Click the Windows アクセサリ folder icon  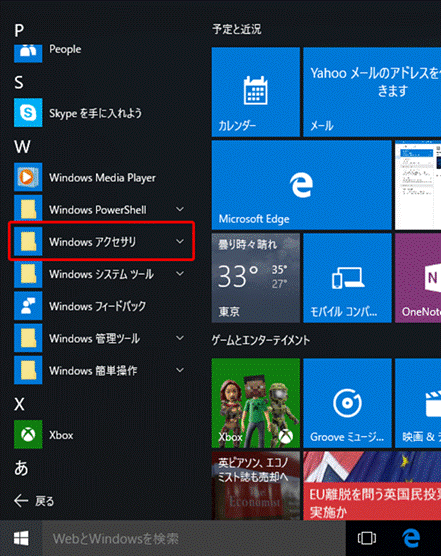(28, 241)
